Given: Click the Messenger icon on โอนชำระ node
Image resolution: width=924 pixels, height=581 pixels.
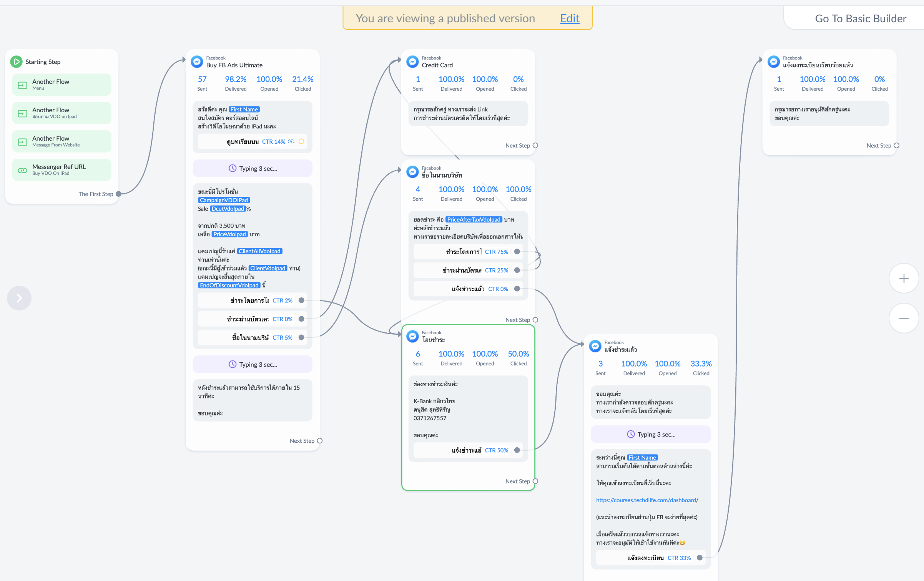Looking at the screenshot, I should [412, 336].
